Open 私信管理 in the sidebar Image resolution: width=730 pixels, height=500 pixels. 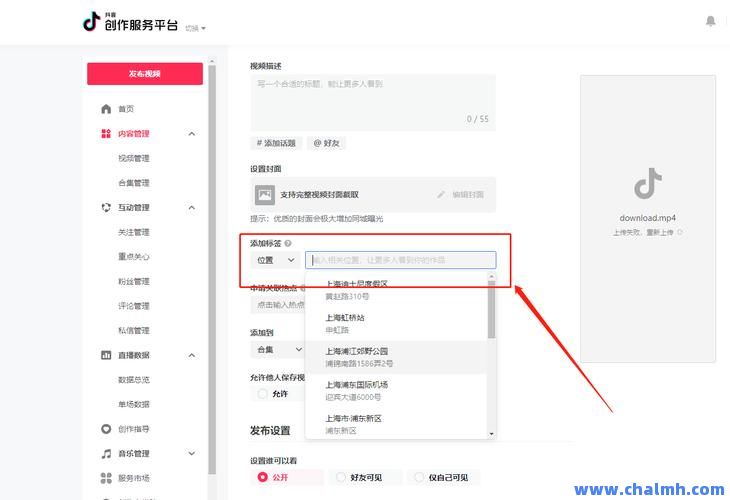134,331
